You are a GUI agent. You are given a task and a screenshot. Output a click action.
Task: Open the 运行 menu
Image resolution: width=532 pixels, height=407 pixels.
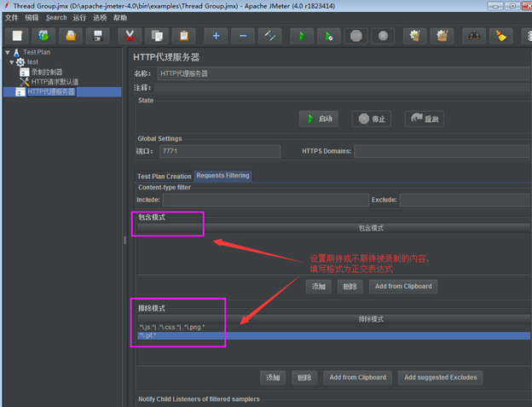79,18
